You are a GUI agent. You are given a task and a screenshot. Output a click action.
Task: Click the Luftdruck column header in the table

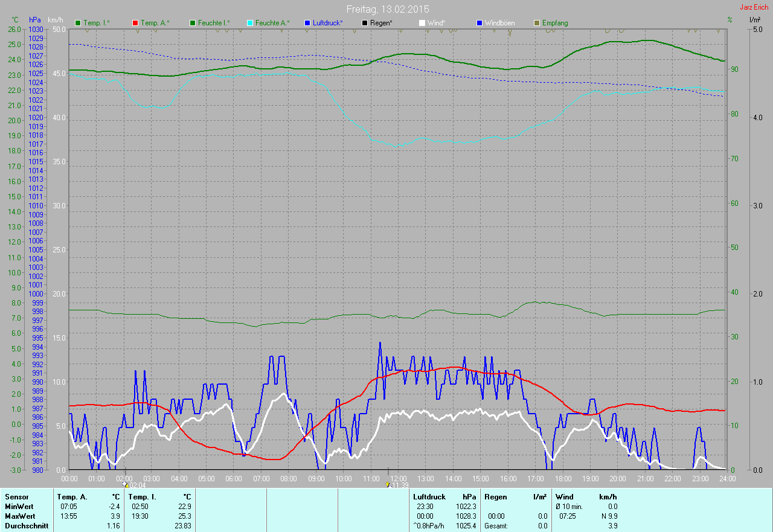429,497
